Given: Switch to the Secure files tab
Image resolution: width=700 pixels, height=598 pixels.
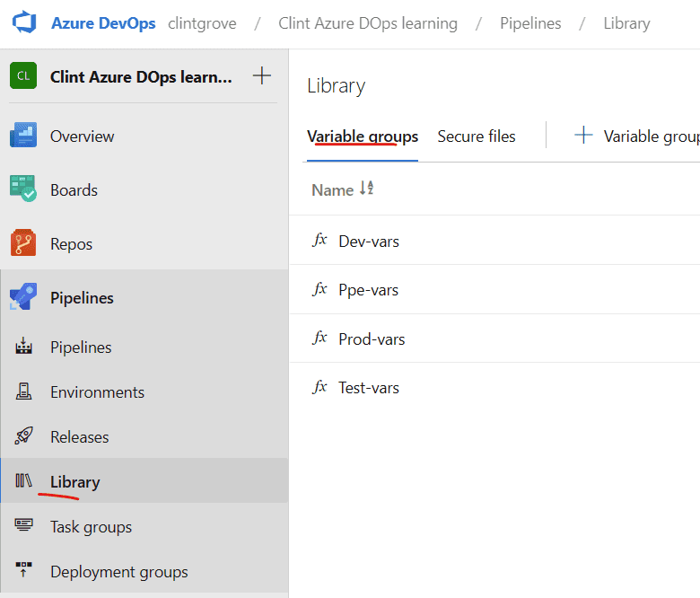Looking at the screenshot, I should [477, 136].
